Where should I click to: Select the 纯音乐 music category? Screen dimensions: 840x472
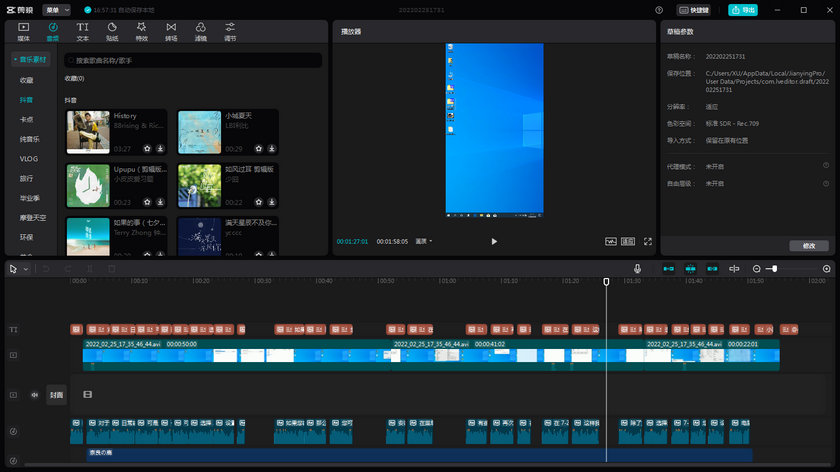[28, 139]
